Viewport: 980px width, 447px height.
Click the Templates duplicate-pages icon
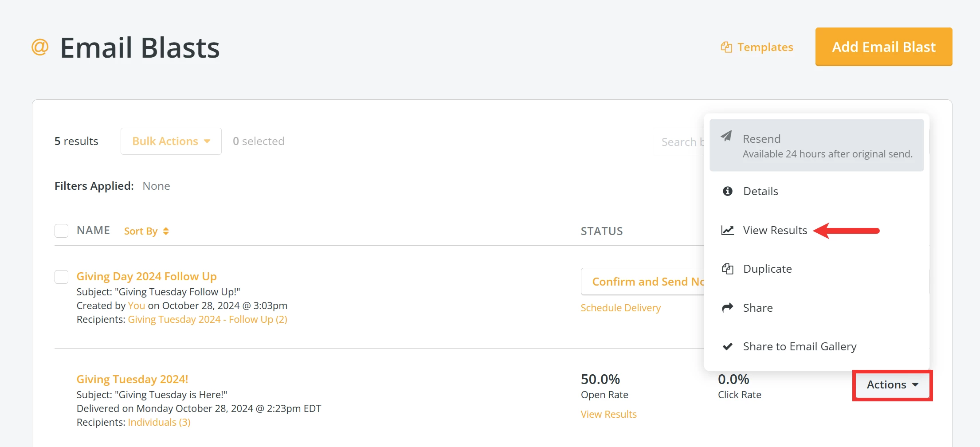pyautogui.click(x=726, y=47)
